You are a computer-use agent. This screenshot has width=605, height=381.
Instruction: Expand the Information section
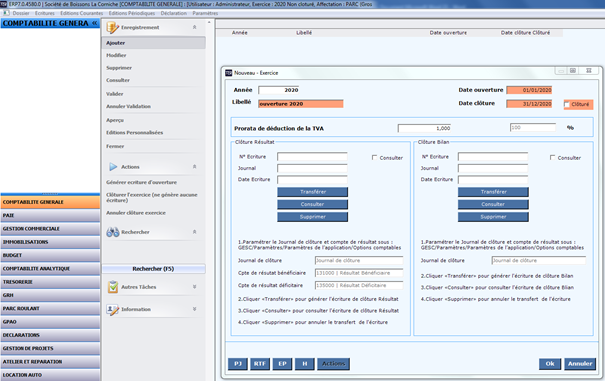tap(194, 309)
